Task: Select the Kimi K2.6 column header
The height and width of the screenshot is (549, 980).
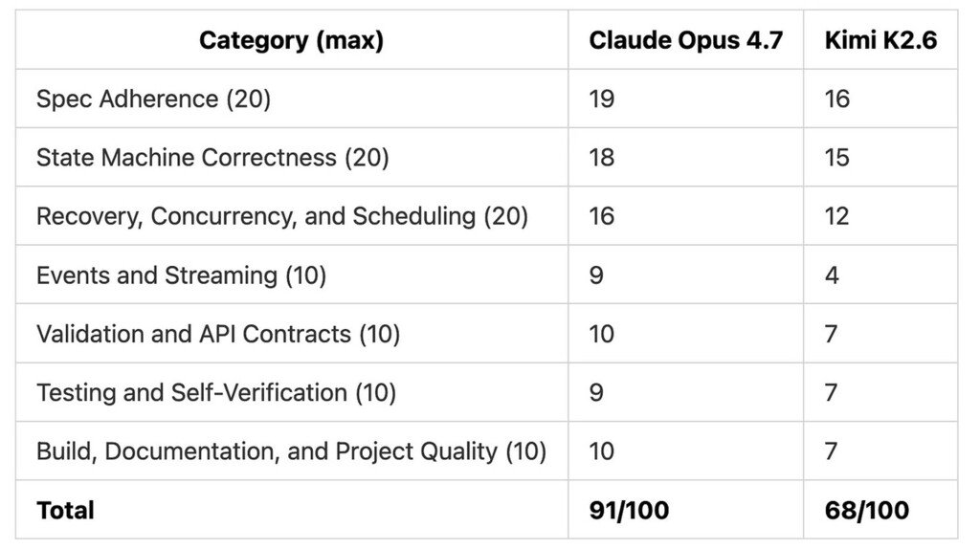Action: point(880,40)
